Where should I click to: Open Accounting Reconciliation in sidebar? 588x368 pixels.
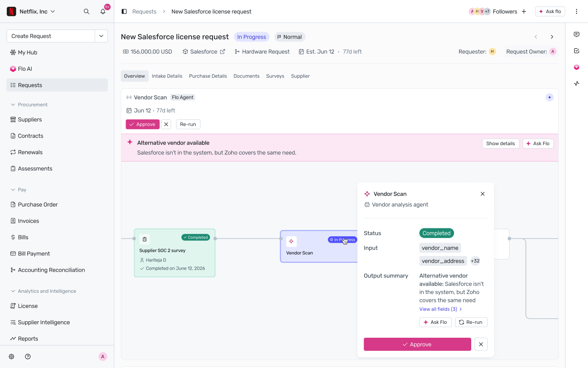(57, 270)
